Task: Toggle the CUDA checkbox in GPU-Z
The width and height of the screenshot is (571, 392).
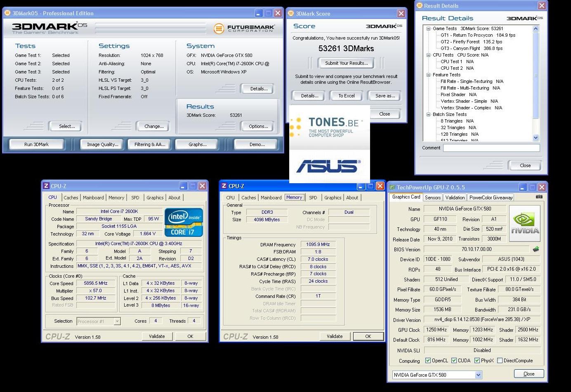Action: (x=454, y=361)
